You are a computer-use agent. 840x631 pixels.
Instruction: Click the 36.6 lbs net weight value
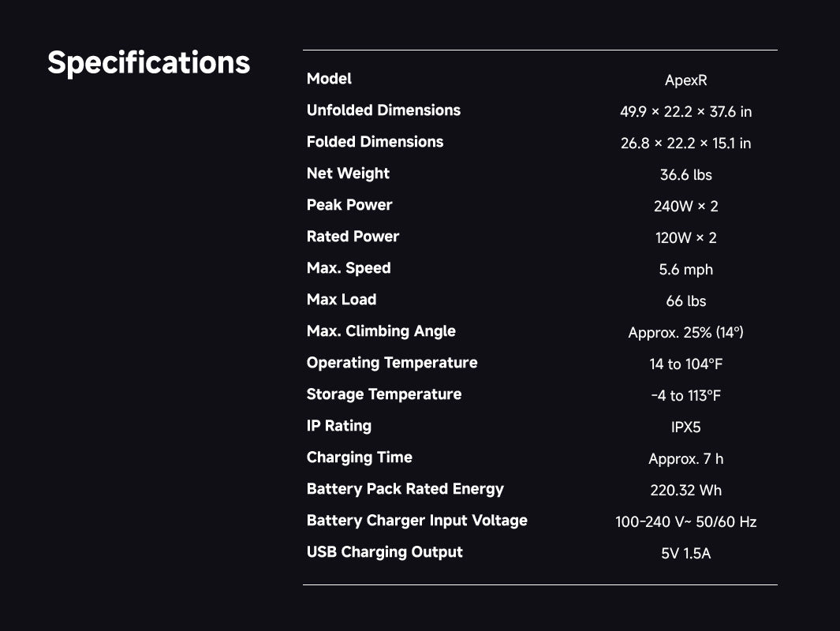pyautogui.click(x=685, y=175)
